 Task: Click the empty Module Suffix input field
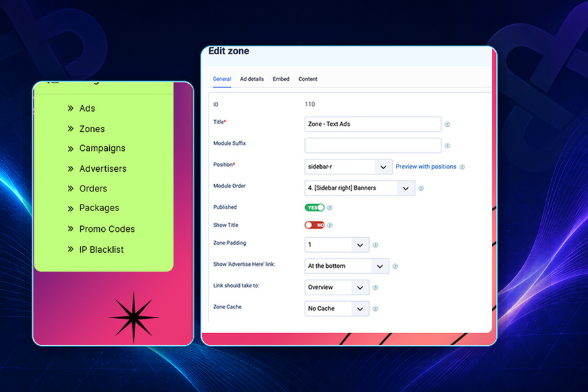pyautogui.click(x=373, y=146)
